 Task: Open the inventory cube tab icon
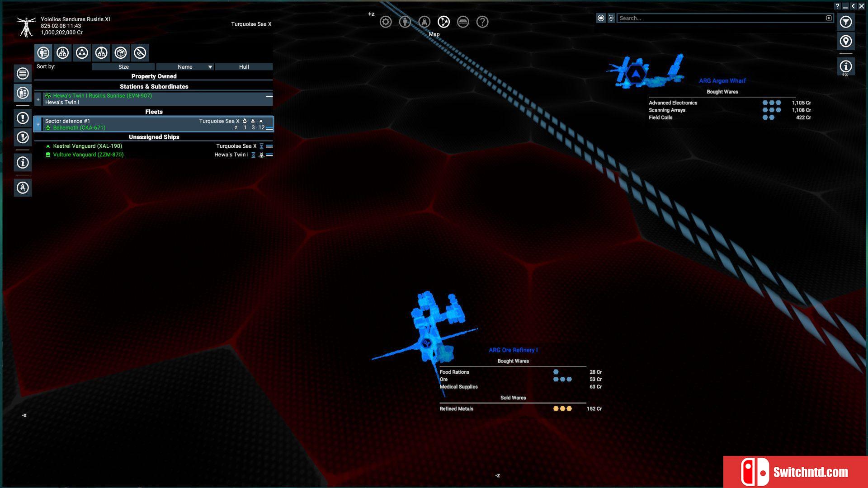pyautogui.click(x=121, y=53)
